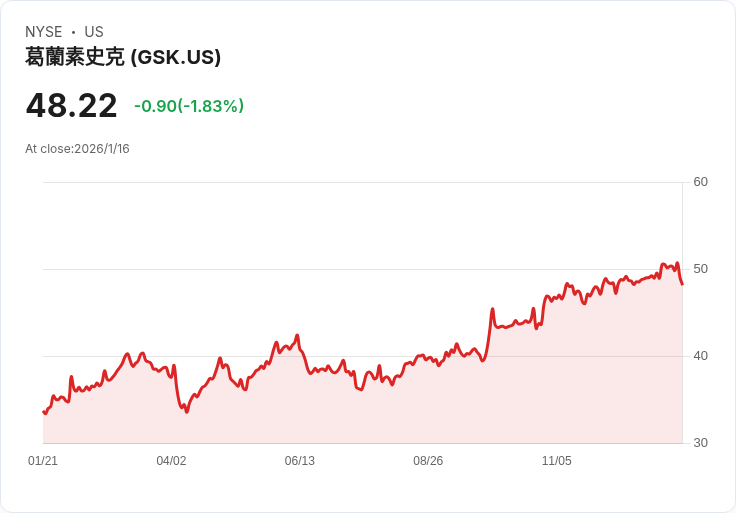Select the 11/05 date on the time axis

click(556, 461)
